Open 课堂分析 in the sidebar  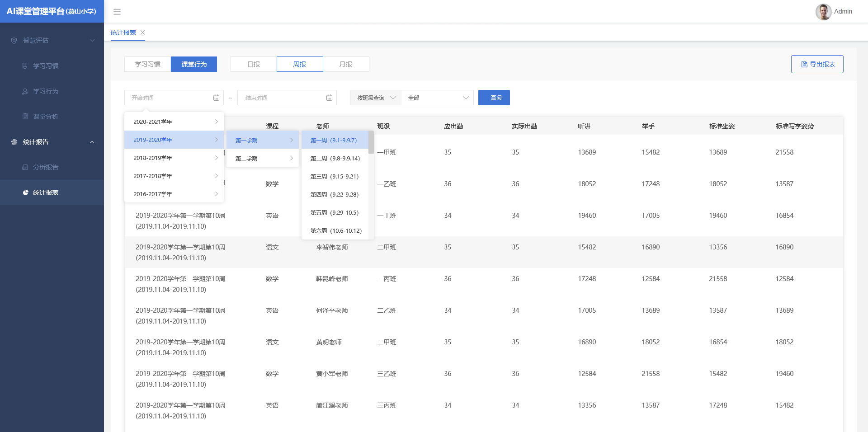tap(46, 116)
